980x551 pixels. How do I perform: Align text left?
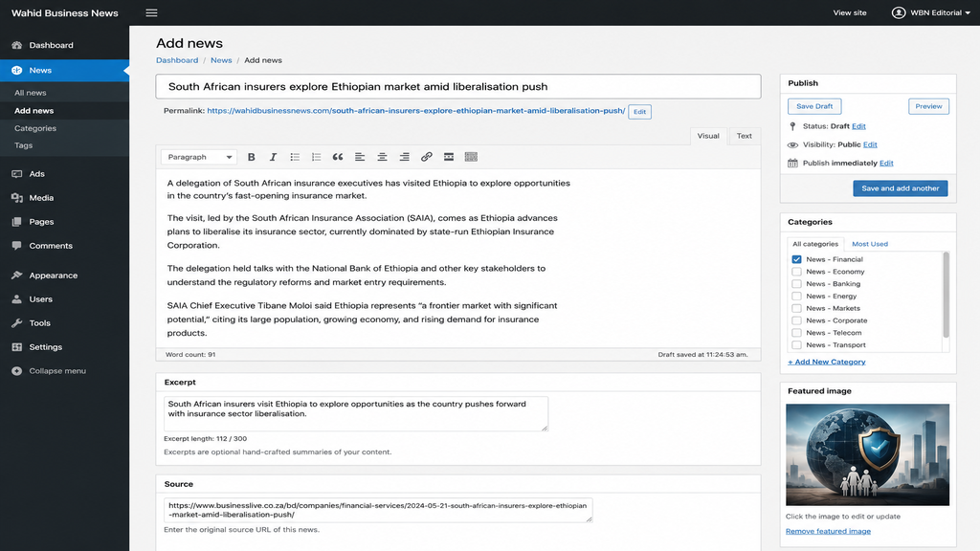coord(360,157)
